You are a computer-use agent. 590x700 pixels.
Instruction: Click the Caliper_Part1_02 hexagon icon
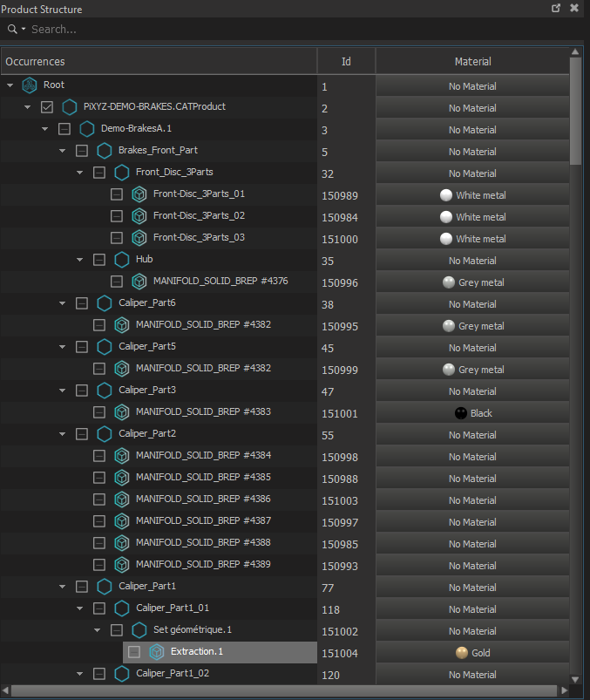(121, 674)
